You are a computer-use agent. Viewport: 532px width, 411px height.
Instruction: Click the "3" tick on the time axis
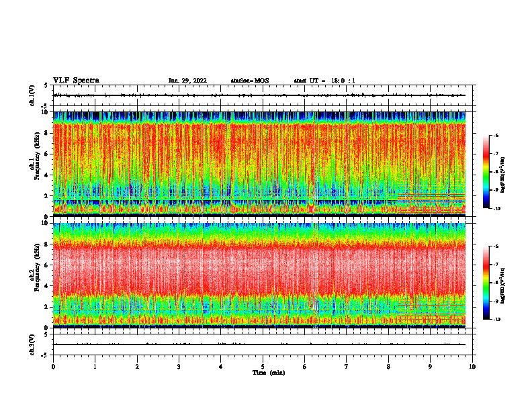[179, 367]
